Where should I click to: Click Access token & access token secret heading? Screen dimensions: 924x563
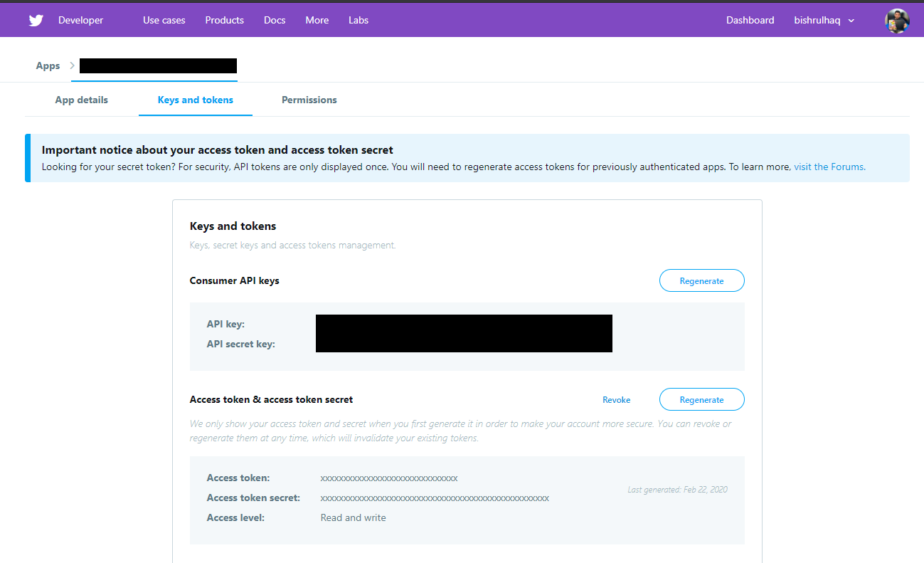tap(271, 399)
